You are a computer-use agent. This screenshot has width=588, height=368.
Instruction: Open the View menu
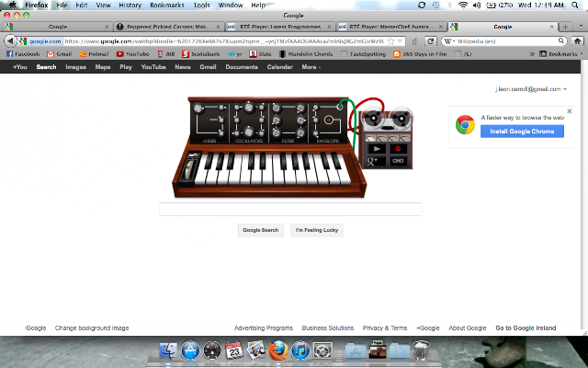(x=103, y=6)
